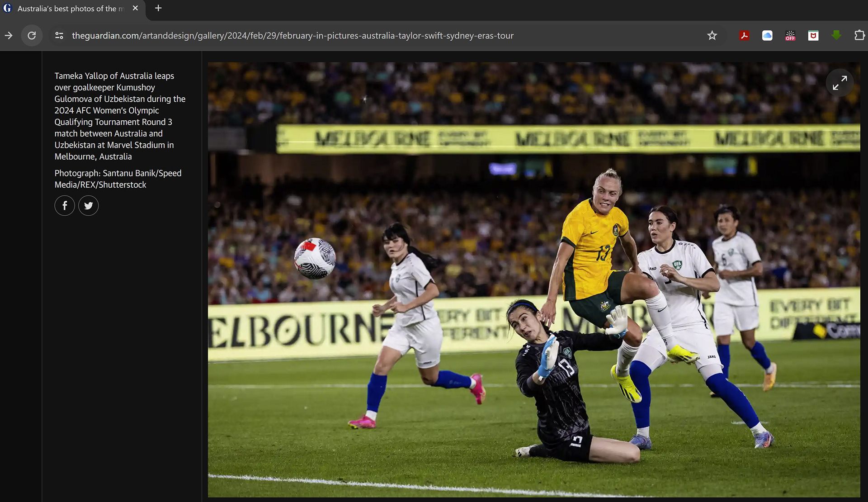Open the Extensions puzzle menu
This screenshot has height=502, width=868.
click(859, 35)
